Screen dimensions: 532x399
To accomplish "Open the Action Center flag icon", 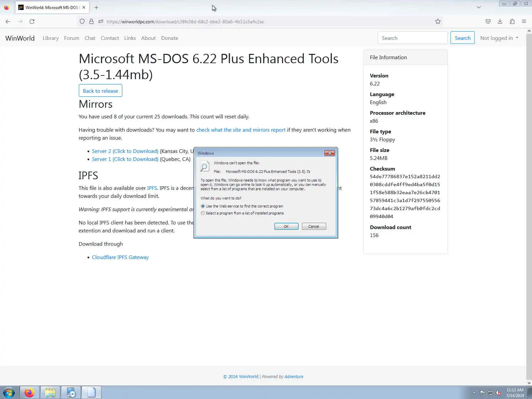I will [482, 393].
